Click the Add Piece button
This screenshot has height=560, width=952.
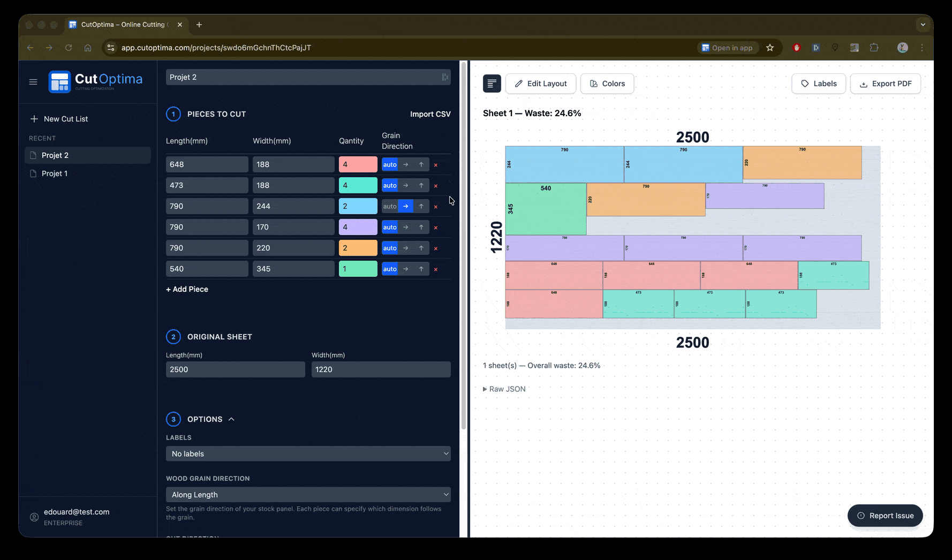click(186, 289)
